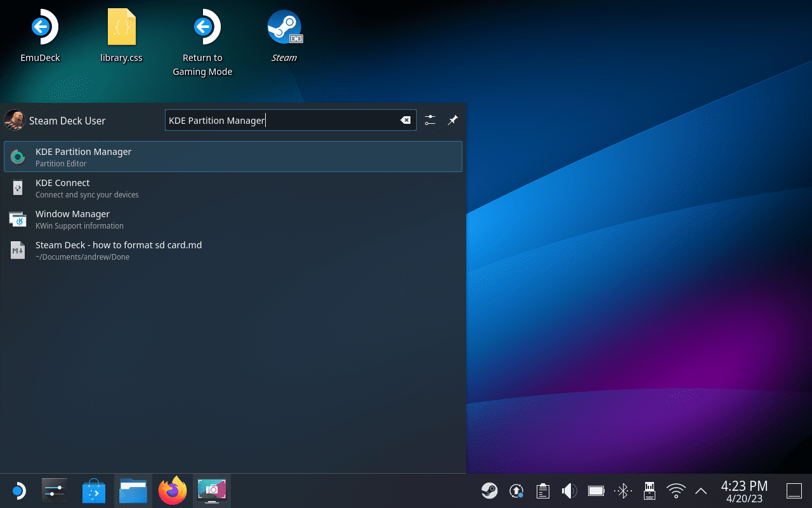Image resolution: width=812 pixels, height=508 pixels.
Task: Open System Settings from the taskbar
Action: pyautogui.click(x=55, y=490)
